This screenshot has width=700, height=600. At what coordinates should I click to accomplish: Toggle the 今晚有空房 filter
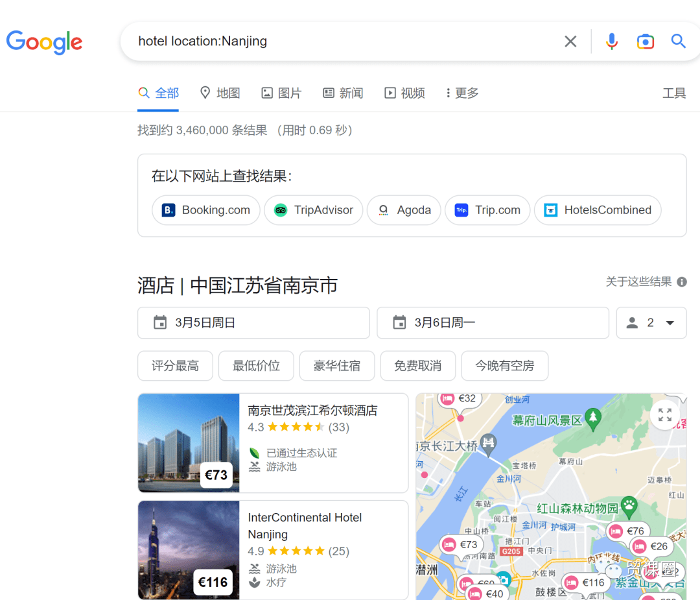(504, 366)
